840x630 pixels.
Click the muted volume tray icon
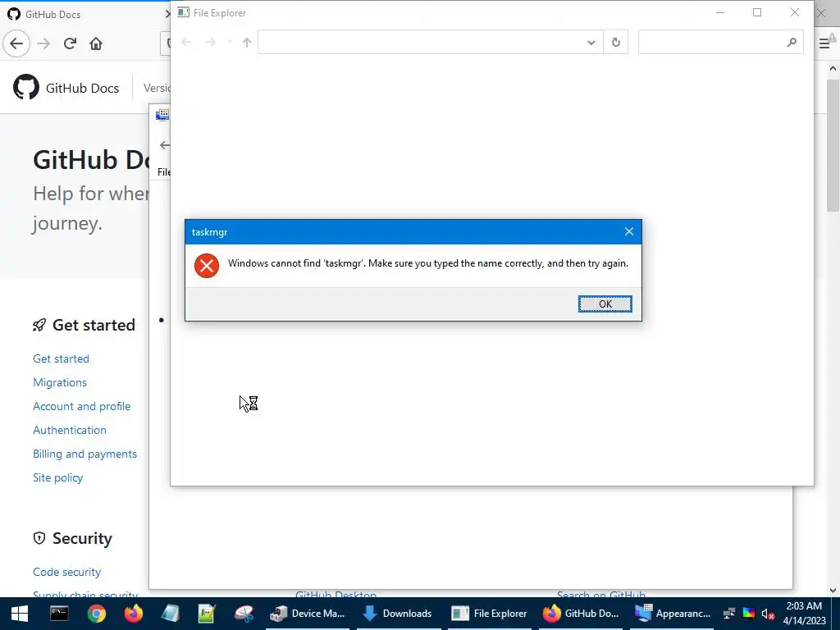tap(768, 614)
